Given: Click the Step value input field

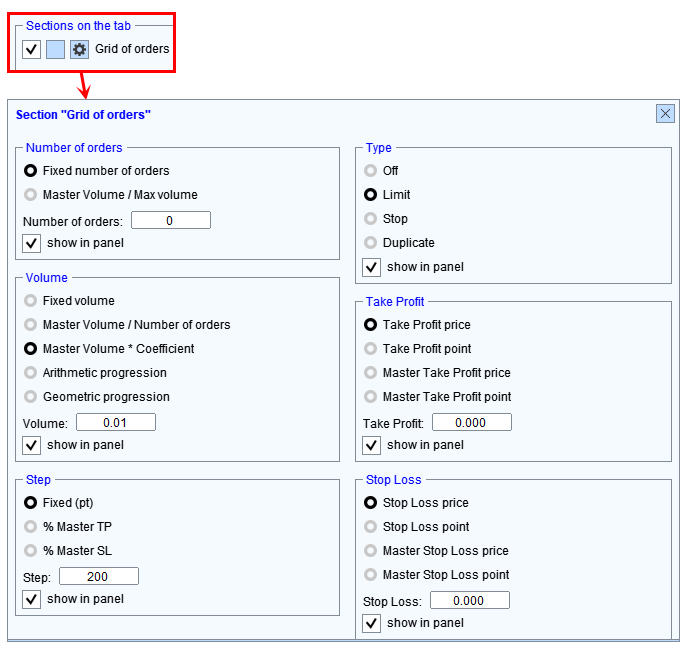Looking at the screenshot, I should [98, 577].
